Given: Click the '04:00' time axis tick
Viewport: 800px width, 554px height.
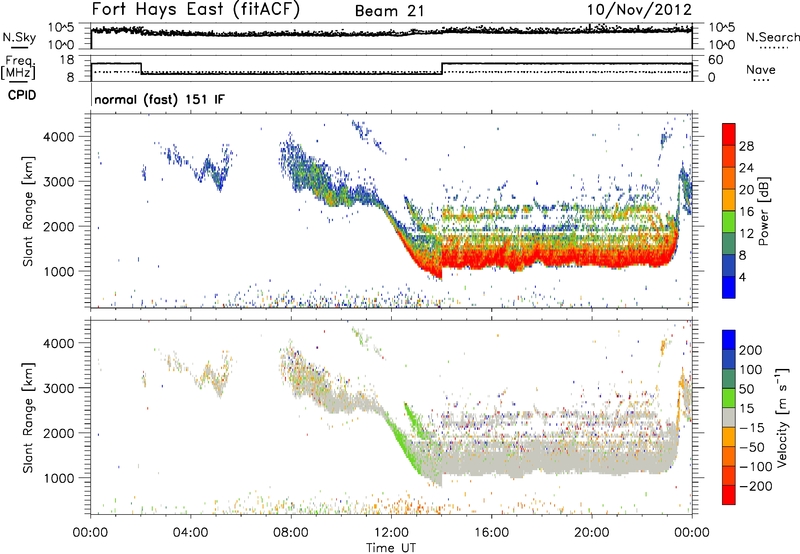Looking at the screenshot, I should pos(190,533).
